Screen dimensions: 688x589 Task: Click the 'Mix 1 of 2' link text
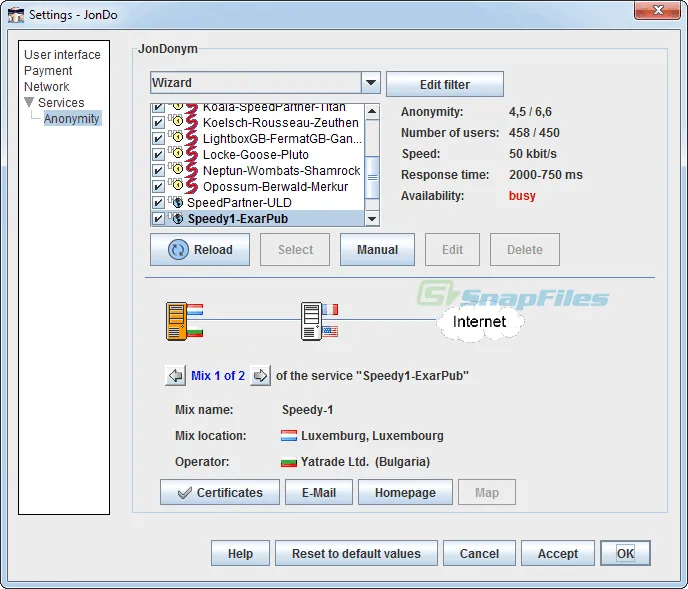pyautogui.click(x=218, y=376)
